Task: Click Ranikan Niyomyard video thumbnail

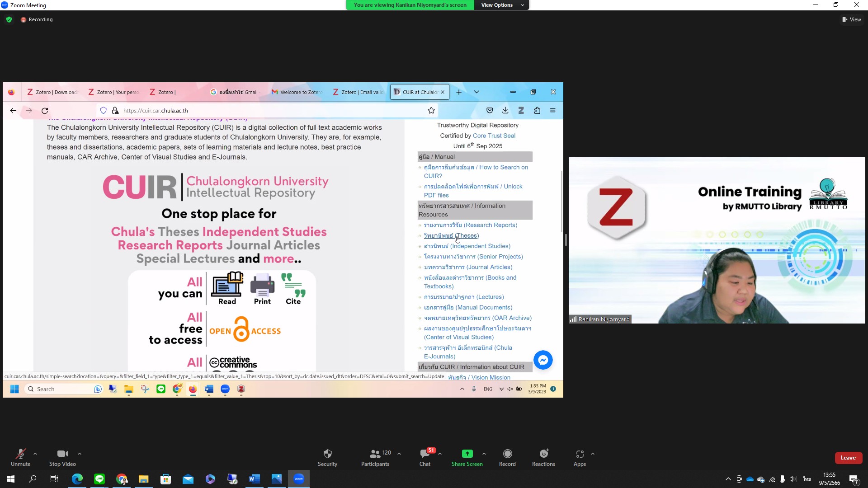Action: pos(717,240)
